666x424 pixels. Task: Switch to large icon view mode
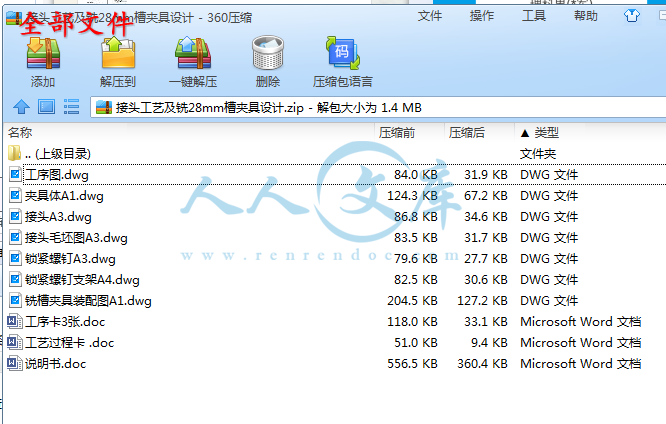pyautogui.click(x=46, y=107)
